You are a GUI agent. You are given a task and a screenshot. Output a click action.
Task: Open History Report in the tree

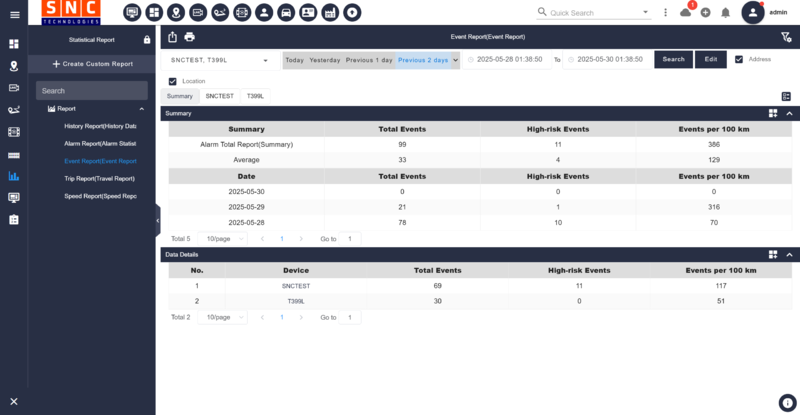coord(100,126)
